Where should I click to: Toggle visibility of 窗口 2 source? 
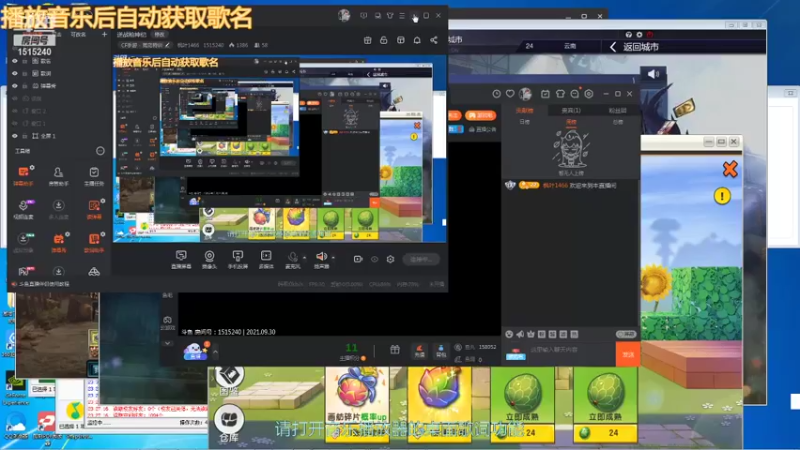[15, 111]
